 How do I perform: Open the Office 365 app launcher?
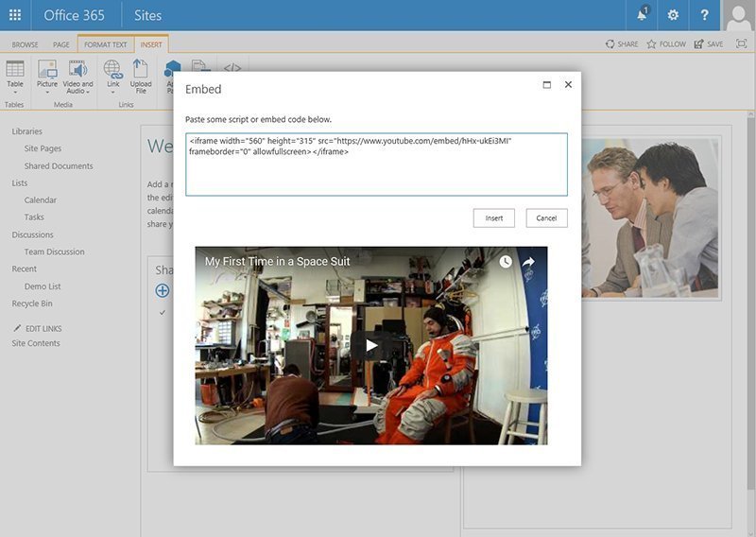pyautogui.click(x=15, y=15)
